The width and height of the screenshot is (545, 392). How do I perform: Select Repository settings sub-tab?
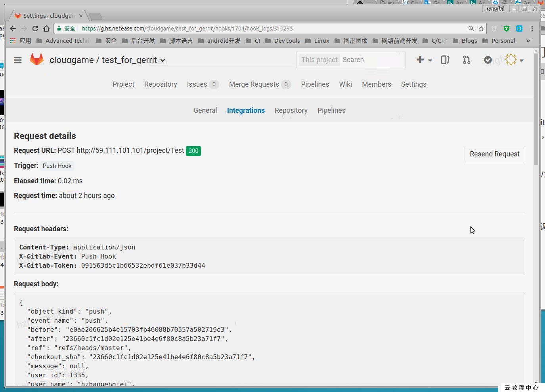tap(291, 110)
